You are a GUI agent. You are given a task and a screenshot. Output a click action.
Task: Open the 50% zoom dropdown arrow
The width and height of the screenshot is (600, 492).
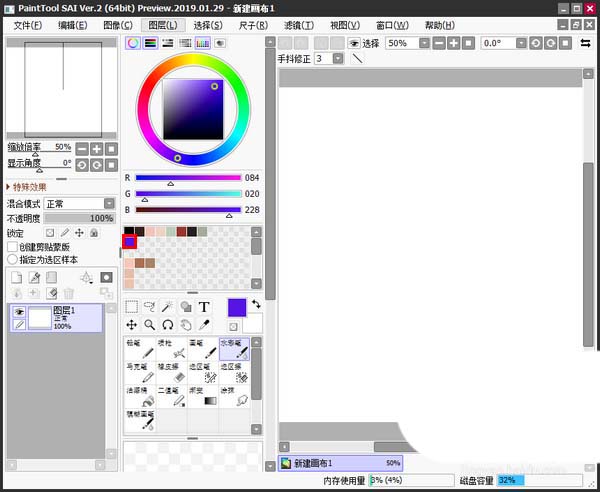coord(424,43)
